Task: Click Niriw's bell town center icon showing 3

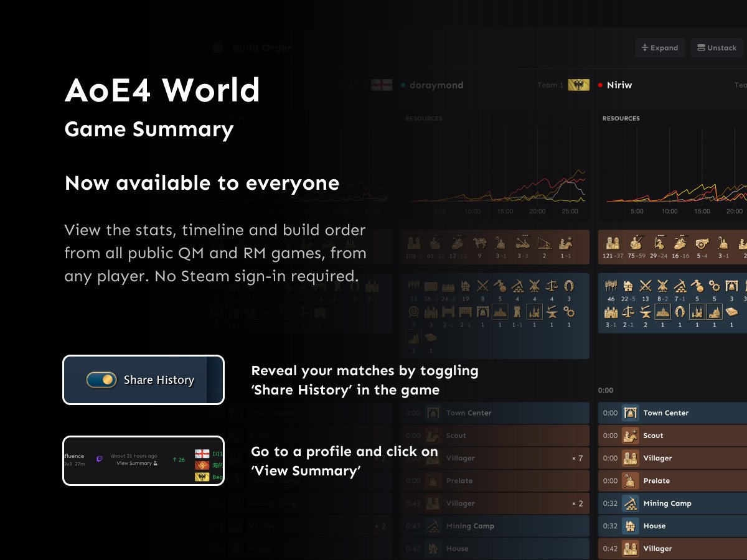Action: point(732,286)
